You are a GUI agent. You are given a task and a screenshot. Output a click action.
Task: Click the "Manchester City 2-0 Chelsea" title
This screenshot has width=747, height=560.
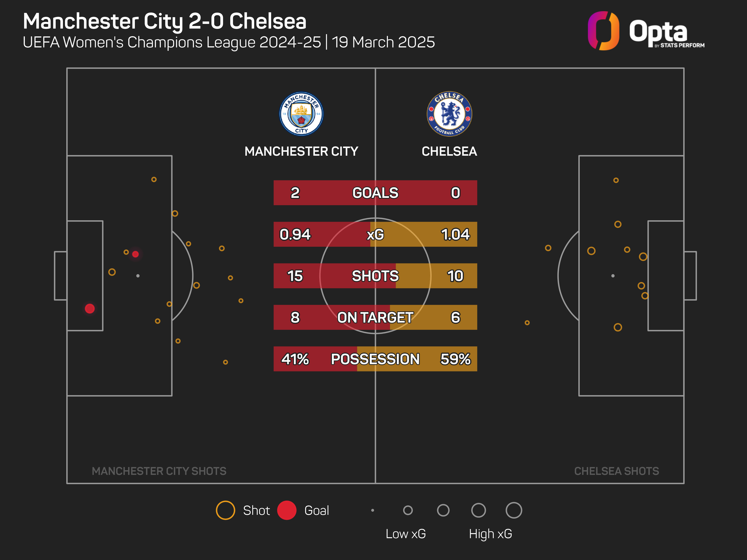165,21
